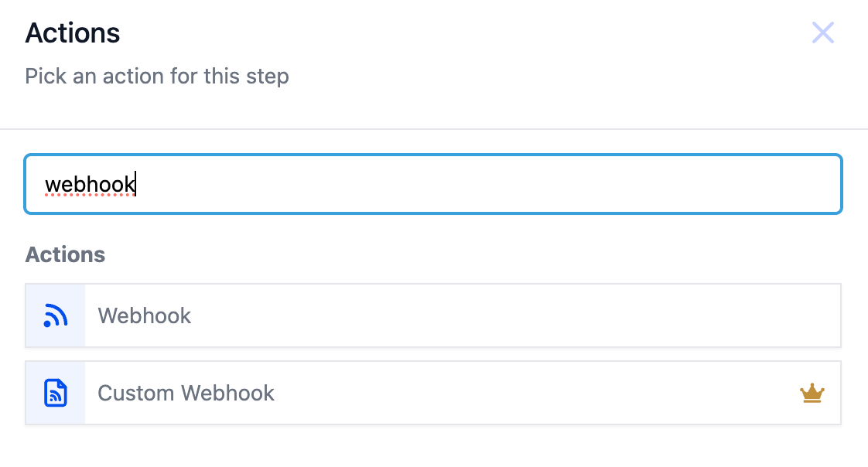
Task: Click the "Webhook" label text
Action: [x=145, y=315]
